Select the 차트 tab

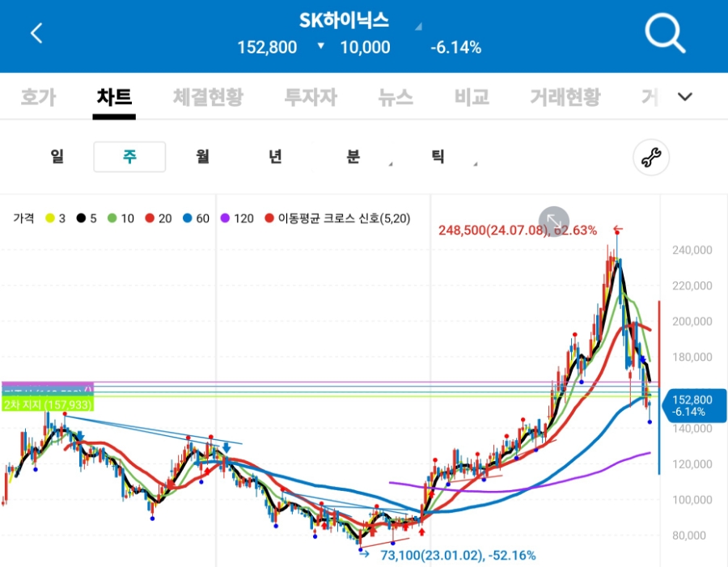pyautogui.click(x=114, y=97)
